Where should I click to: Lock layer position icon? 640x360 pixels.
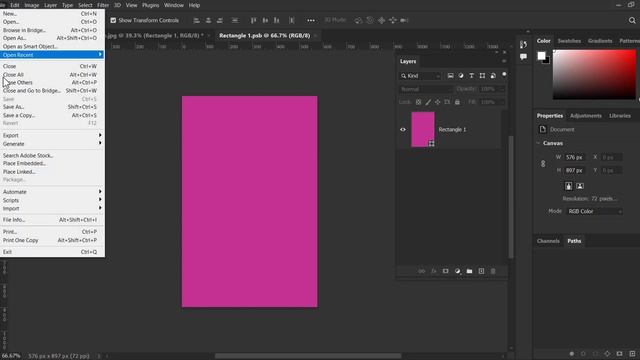(x=438, y=102)
